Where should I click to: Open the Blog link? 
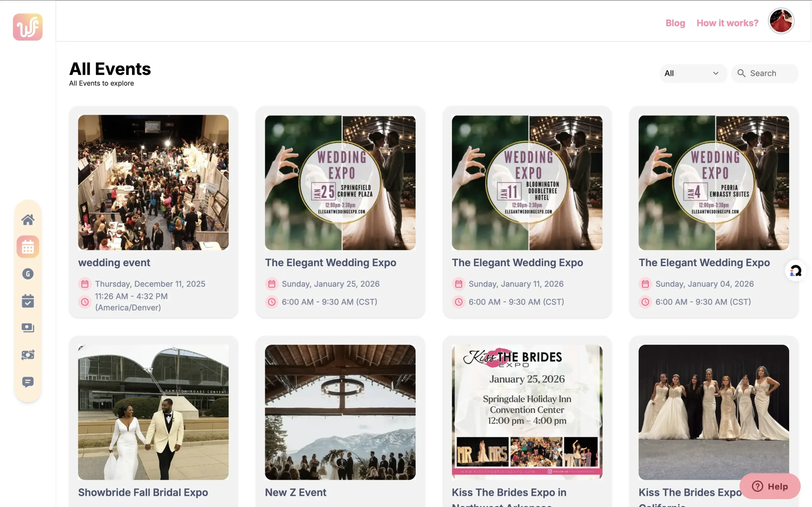click(x=675, y=23)
